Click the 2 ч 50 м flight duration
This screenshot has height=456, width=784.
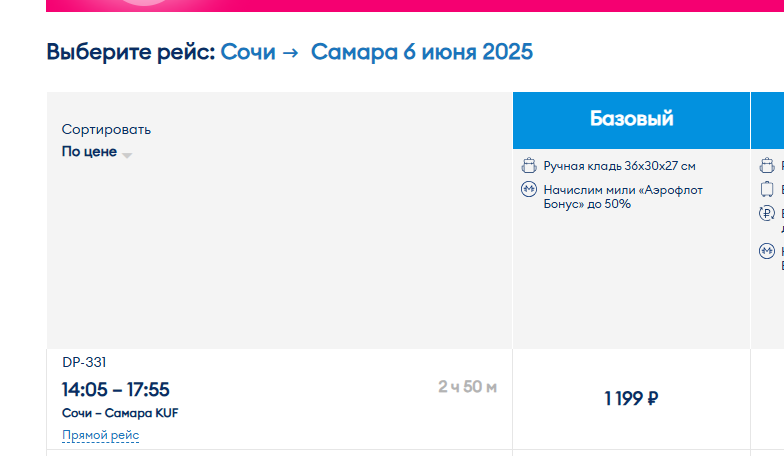tap(468, 386)
